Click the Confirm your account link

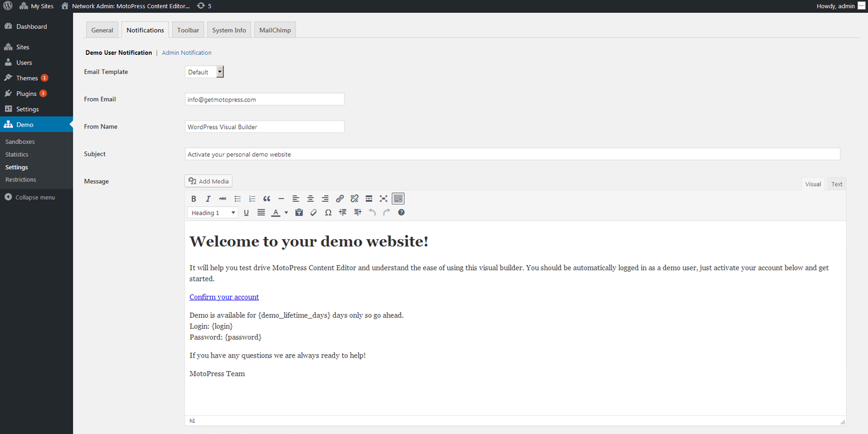[224, 297]
